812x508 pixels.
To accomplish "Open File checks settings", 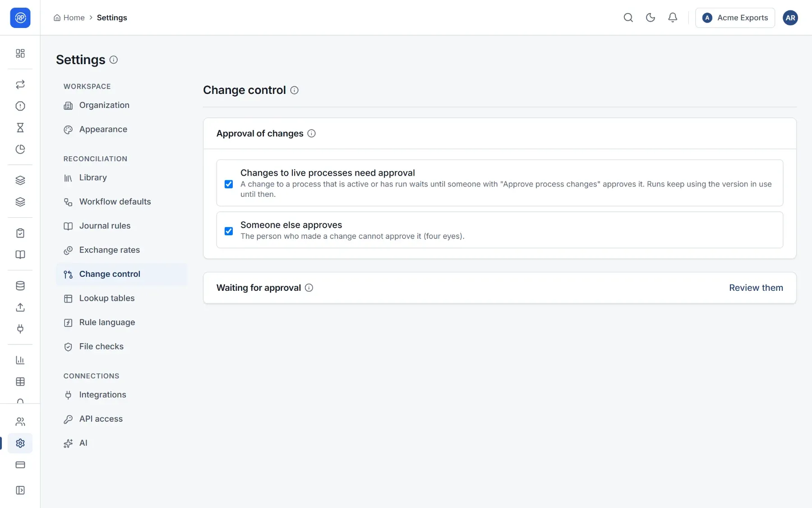I will [x=121, y=346].
